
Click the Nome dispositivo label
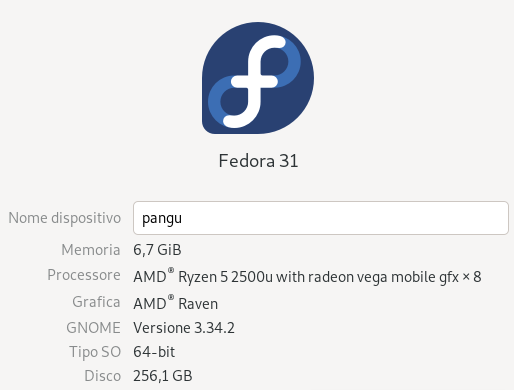point(64,218)
